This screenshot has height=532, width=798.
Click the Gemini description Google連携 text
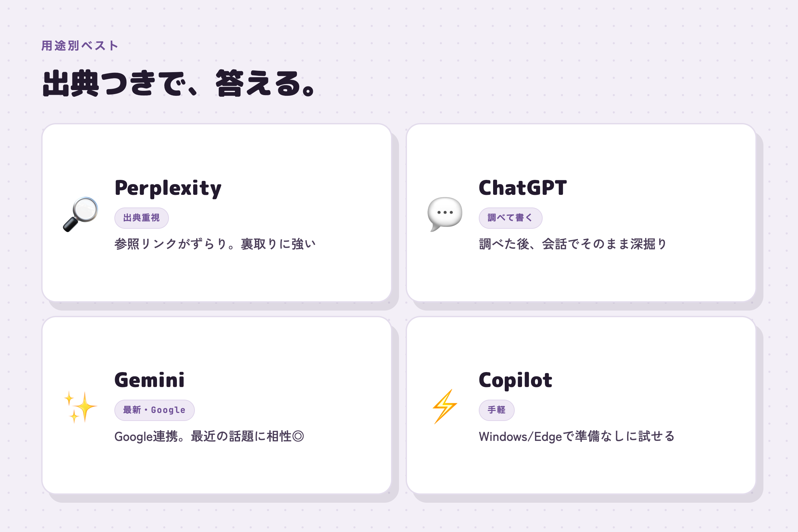coord(209,436)
